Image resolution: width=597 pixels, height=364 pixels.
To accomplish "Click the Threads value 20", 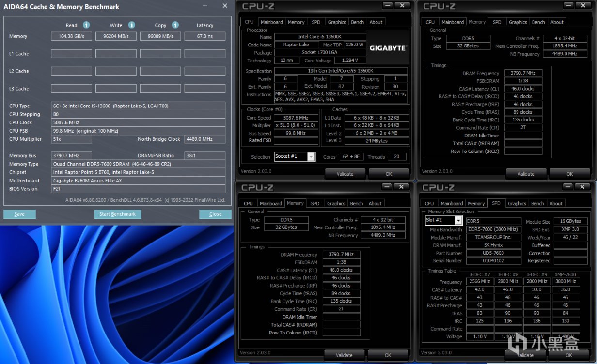I will click(x=397, y=157).
